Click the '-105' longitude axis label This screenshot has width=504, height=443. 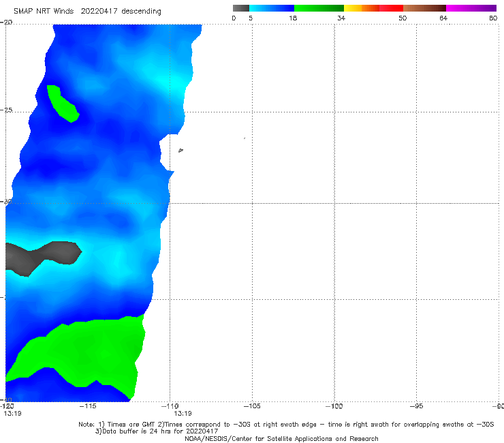252,406
